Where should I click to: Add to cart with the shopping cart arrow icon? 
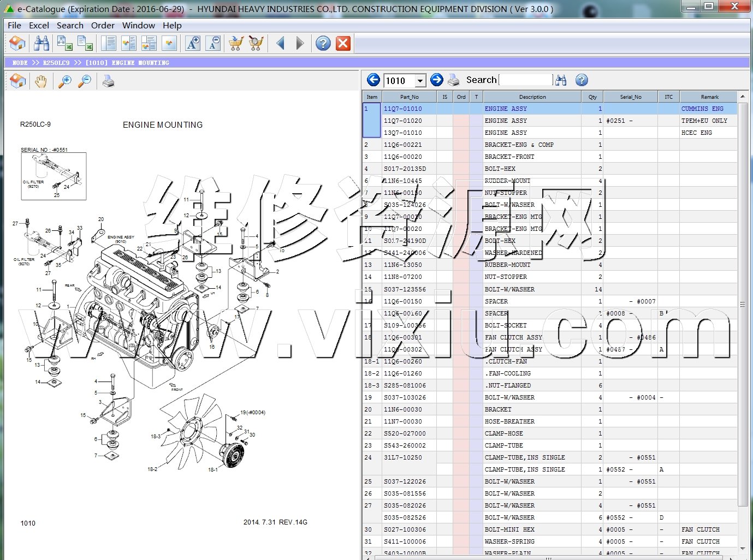(236, 43)
